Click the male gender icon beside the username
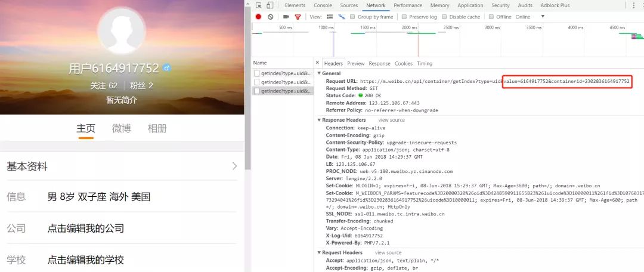Screen dimensions: 644x272 click(x=166, y=68)
